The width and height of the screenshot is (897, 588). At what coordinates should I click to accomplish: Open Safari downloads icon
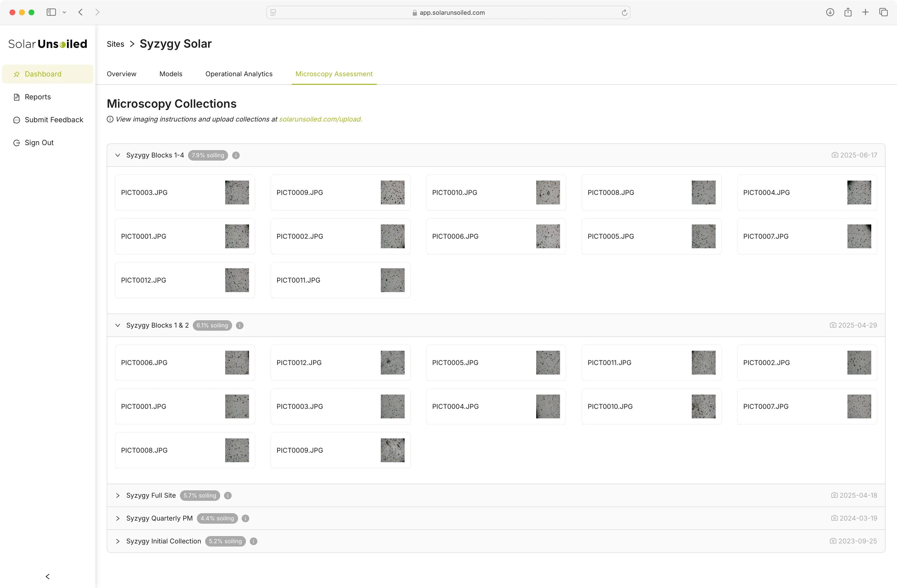830,12
